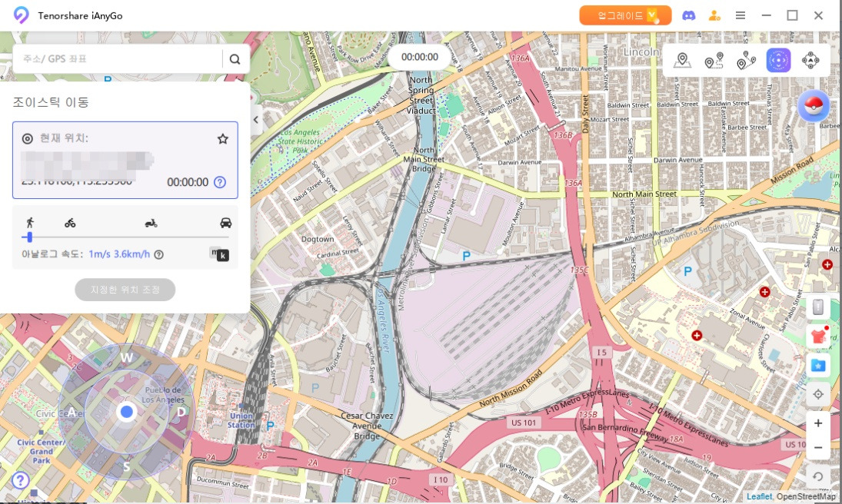Click the help icon next to analog speed
Screen dimensions: 842x504
click(159, 254)
